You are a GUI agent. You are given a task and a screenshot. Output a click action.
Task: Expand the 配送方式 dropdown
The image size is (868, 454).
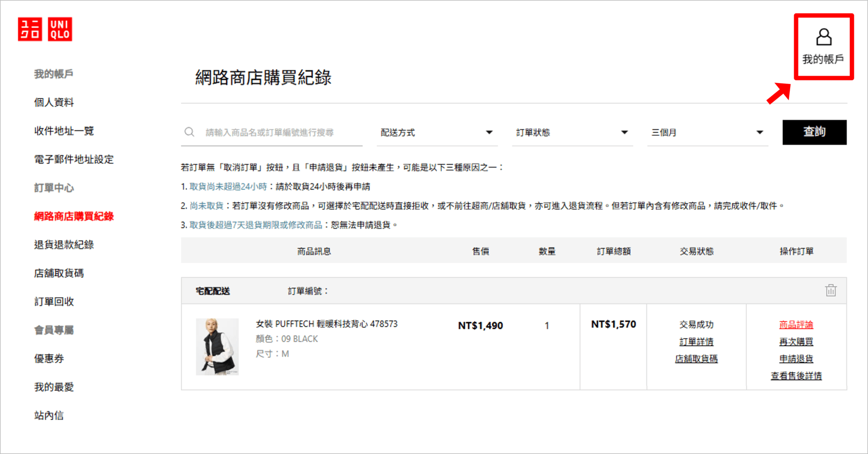[437, 132]
